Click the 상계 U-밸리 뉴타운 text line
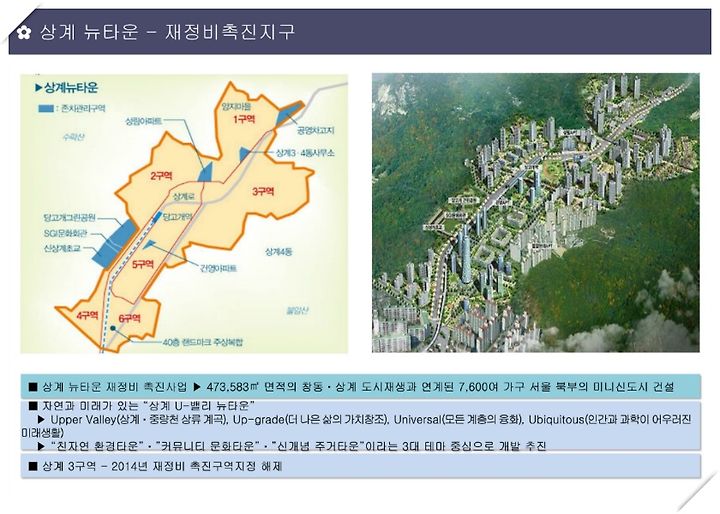 click(x=142, y=406)
